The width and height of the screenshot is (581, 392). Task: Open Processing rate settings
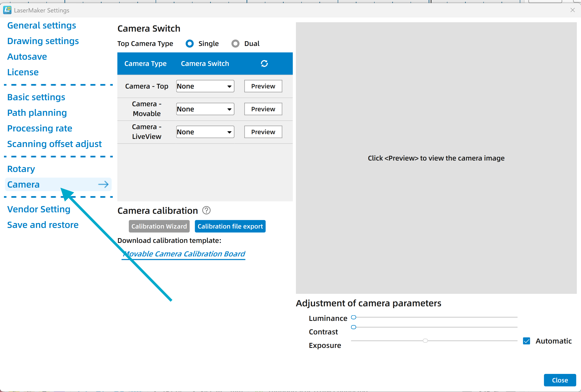40,129
